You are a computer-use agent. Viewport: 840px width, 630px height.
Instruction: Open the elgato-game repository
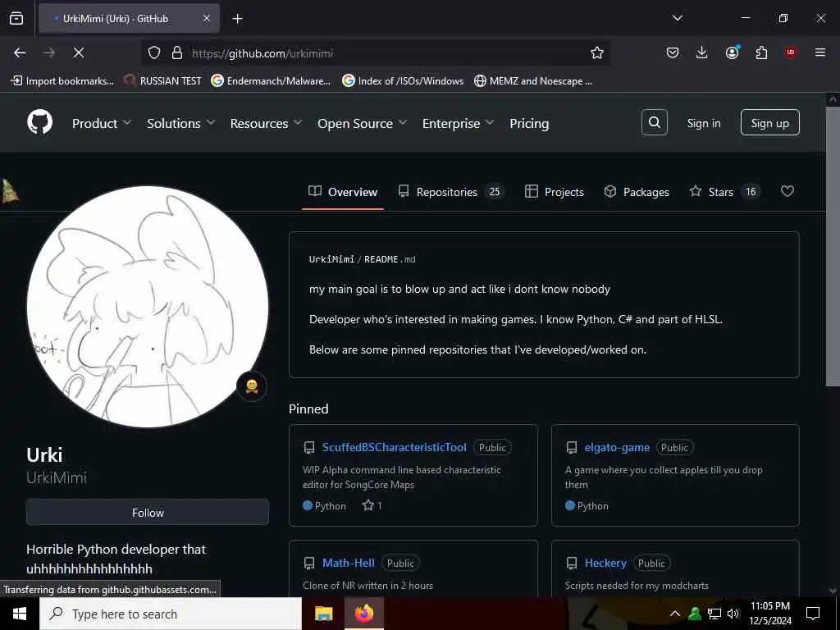tap(617, 447)
